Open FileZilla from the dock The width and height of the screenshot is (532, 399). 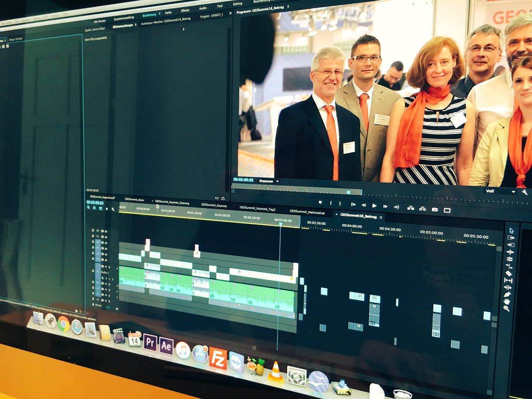click(x=218, y=358)
